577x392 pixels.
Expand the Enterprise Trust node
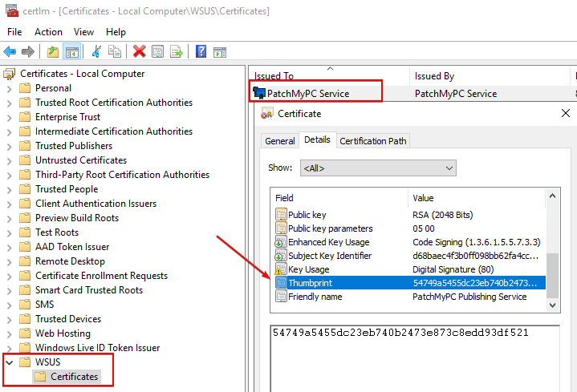[x=10, y=117]
